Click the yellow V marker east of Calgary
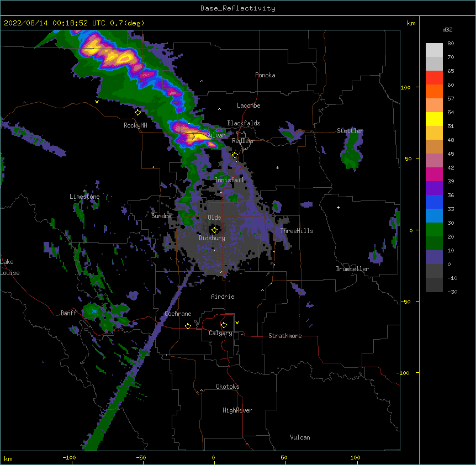Screen dimensions: 476x465 (237, 323)
